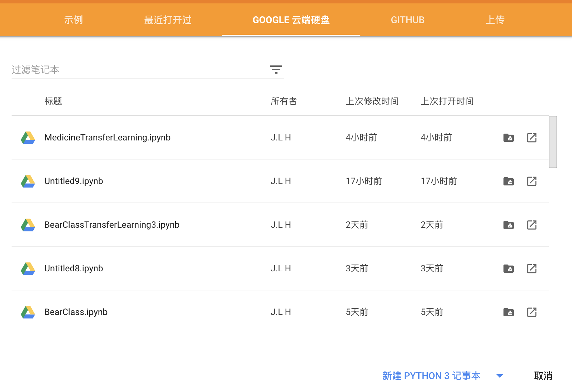The image size is (572, 392).
Task: Click Drive icon for Untitled8.ipynb
Action: pos(28,269)
